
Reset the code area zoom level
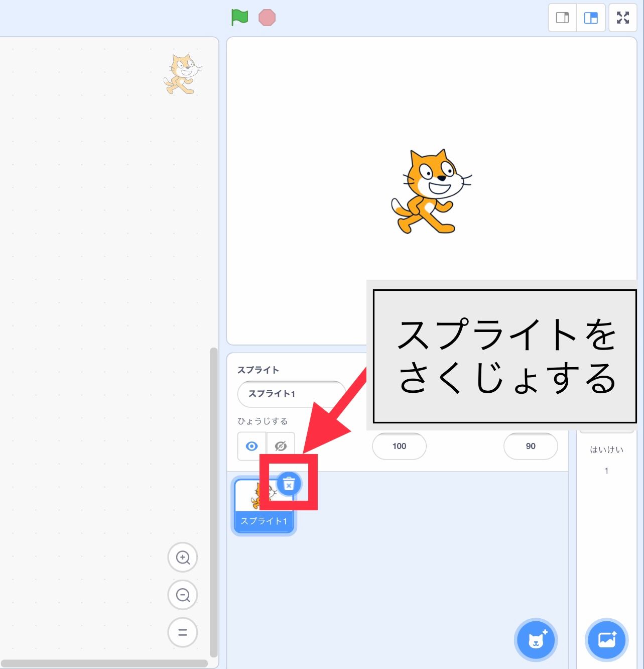182,632
